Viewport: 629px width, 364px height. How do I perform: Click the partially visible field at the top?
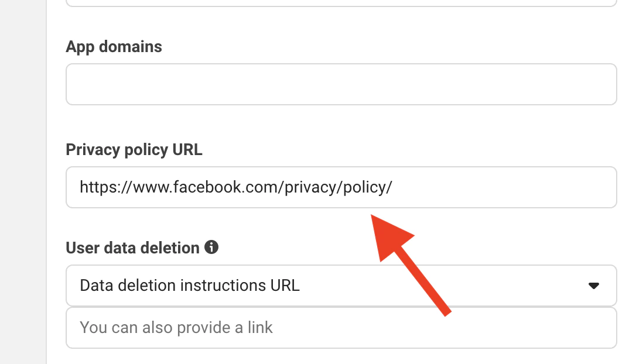[341, 2]
